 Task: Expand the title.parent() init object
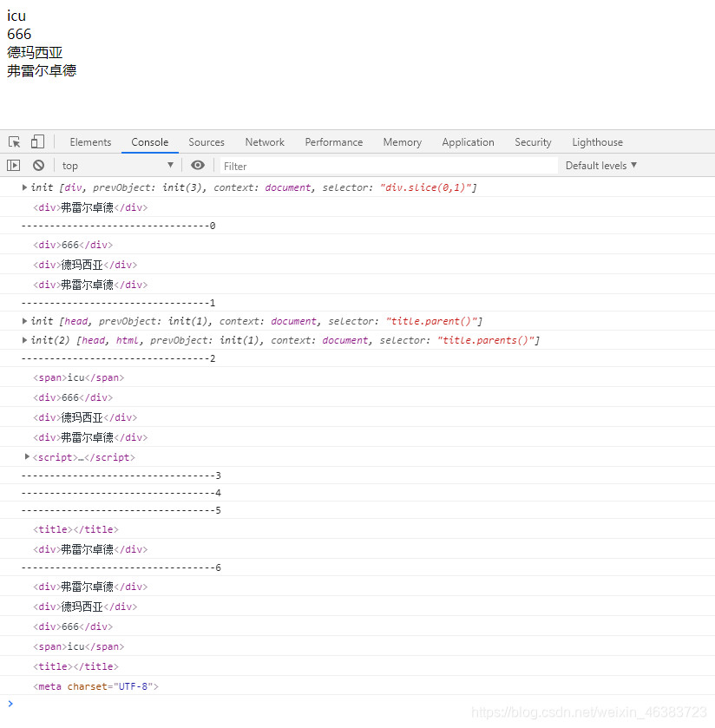24,321
